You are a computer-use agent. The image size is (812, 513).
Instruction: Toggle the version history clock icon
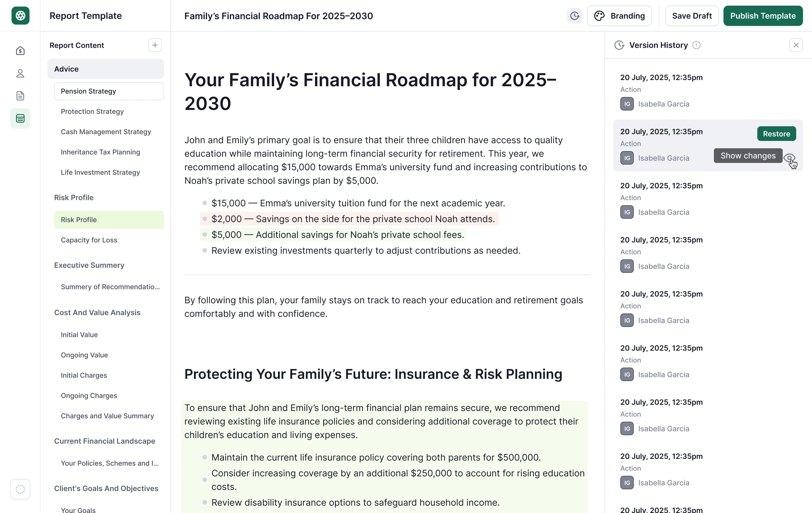click(x=575, y=16)
